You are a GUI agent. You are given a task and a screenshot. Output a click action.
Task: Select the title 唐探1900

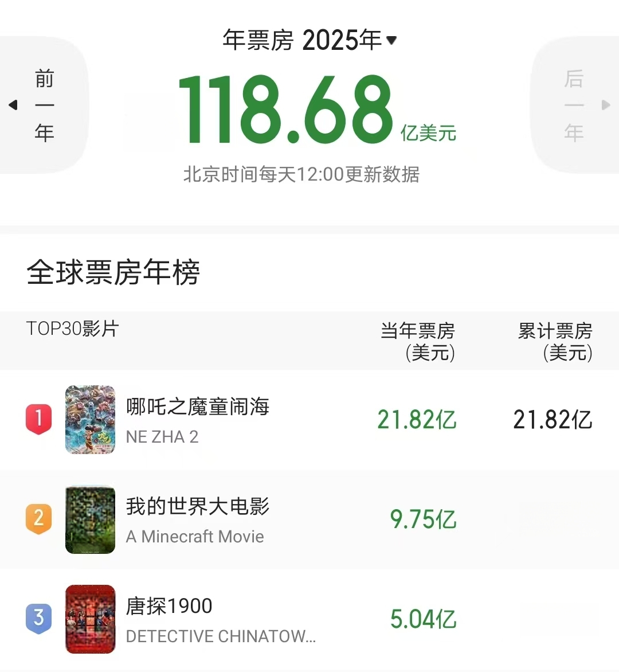(x=169, y=606)
